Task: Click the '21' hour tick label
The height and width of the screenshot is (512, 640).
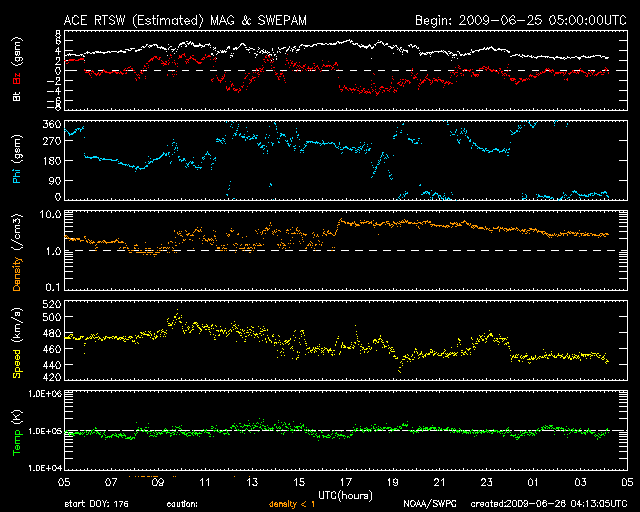Action: 440,483
